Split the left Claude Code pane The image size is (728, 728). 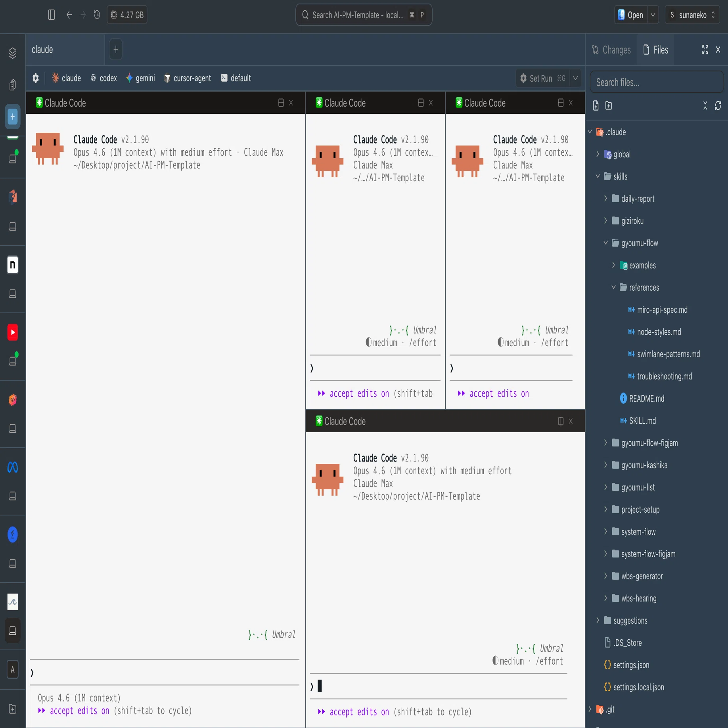coord(281,103)
